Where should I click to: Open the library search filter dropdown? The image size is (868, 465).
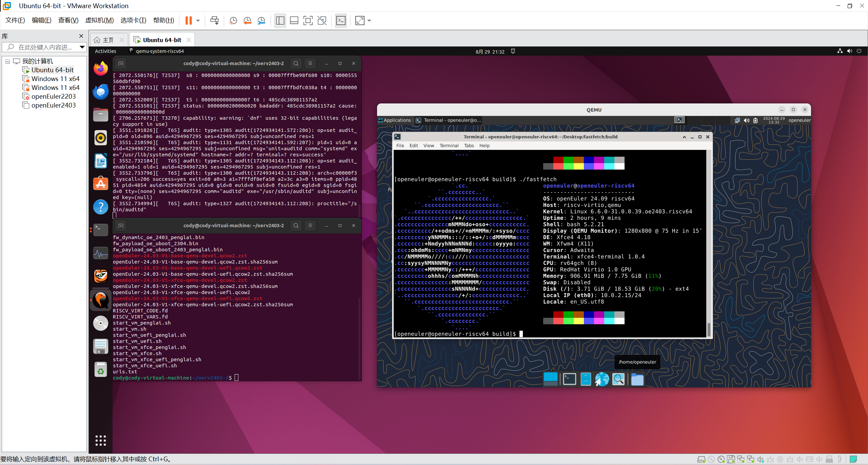(82, 47)
